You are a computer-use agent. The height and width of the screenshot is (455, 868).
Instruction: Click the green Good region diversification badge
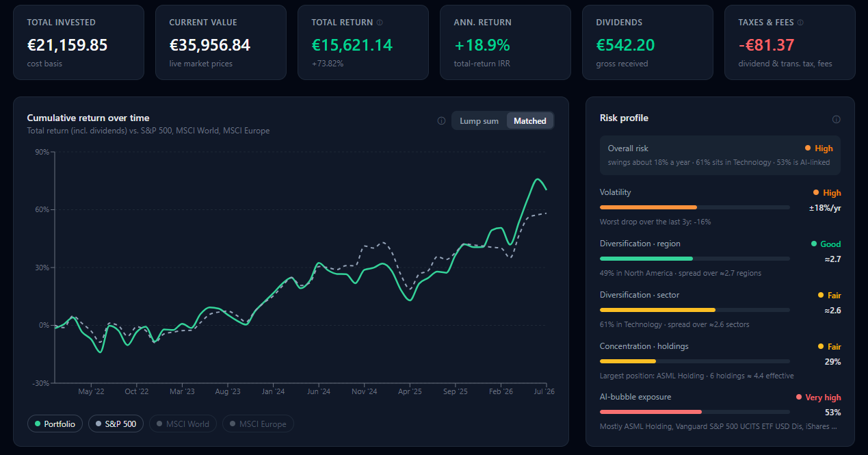826,244
